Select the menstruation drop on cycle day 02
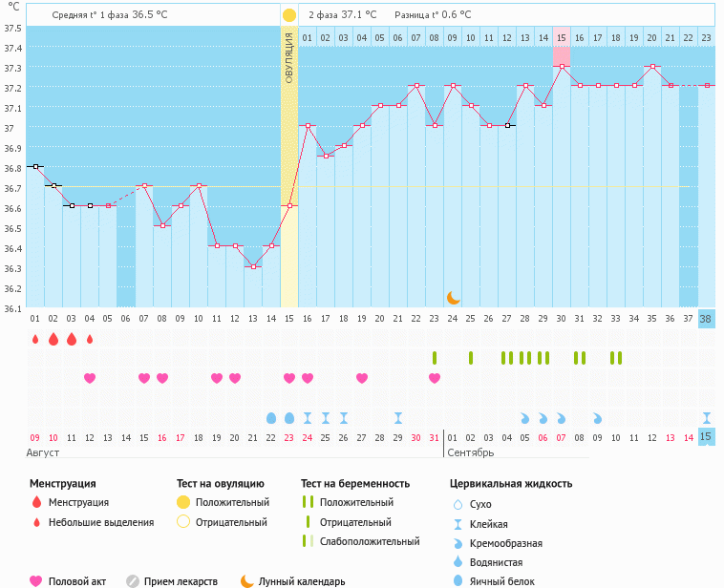 click(x=53, y=339)
